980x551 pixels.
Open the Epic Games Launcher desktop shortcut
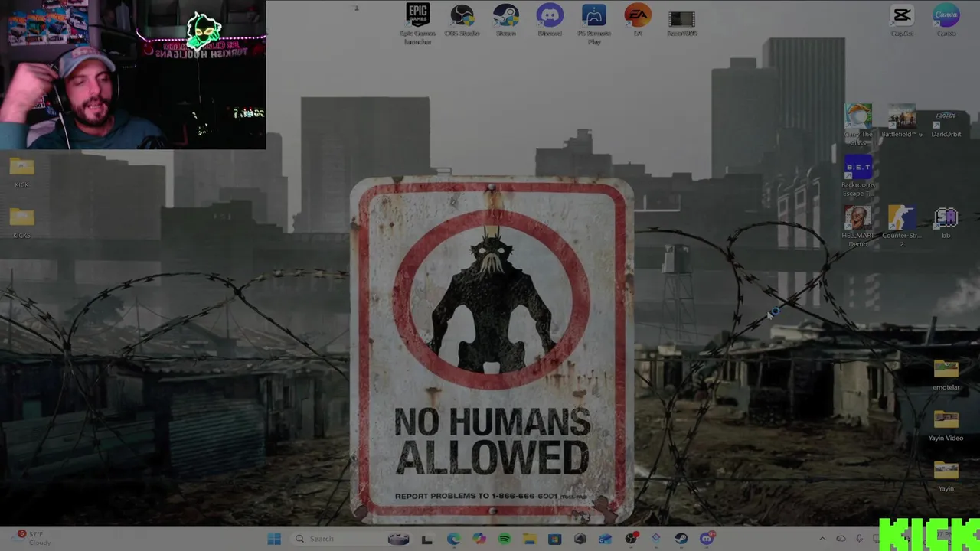(x=418, y=23)
